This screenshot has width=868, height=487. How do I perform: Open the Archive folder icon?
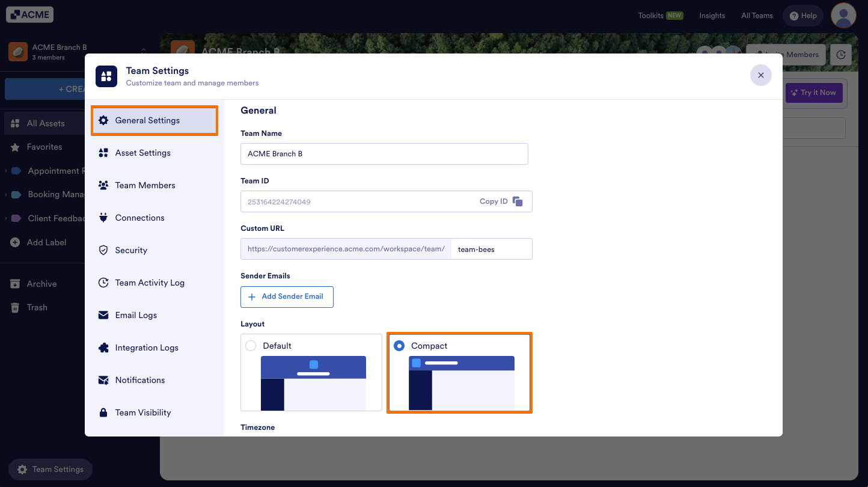(x=15, y=284)
